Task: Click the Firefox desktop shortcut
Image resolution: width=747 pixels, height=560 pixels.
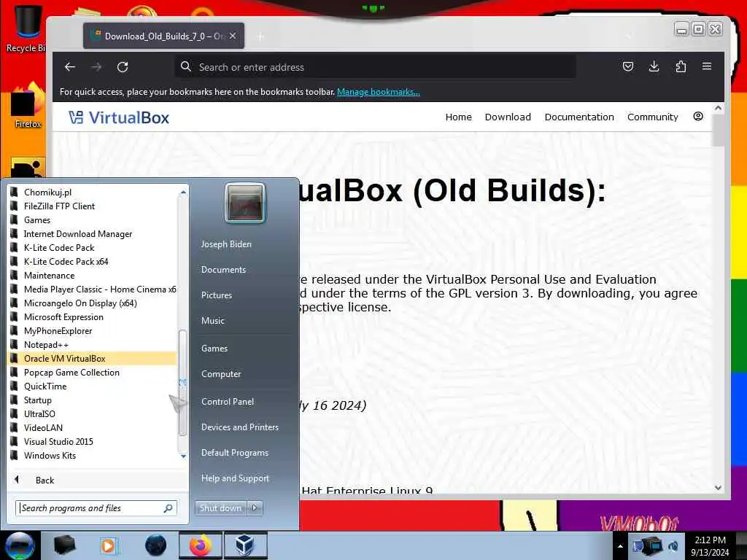Action: pyautogui.click(x=28, y=106)
